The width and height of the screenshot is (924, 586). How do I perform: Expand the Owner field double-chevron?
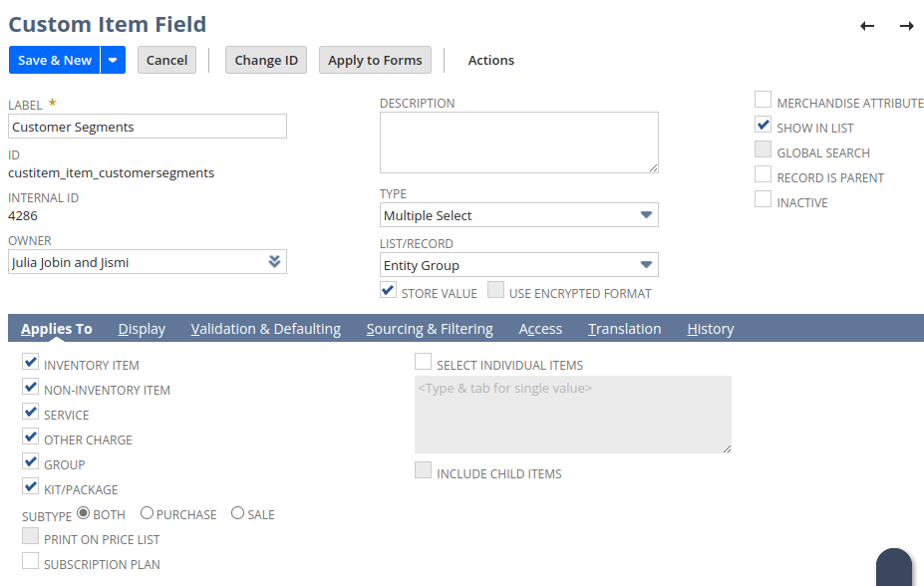(274, 262)
